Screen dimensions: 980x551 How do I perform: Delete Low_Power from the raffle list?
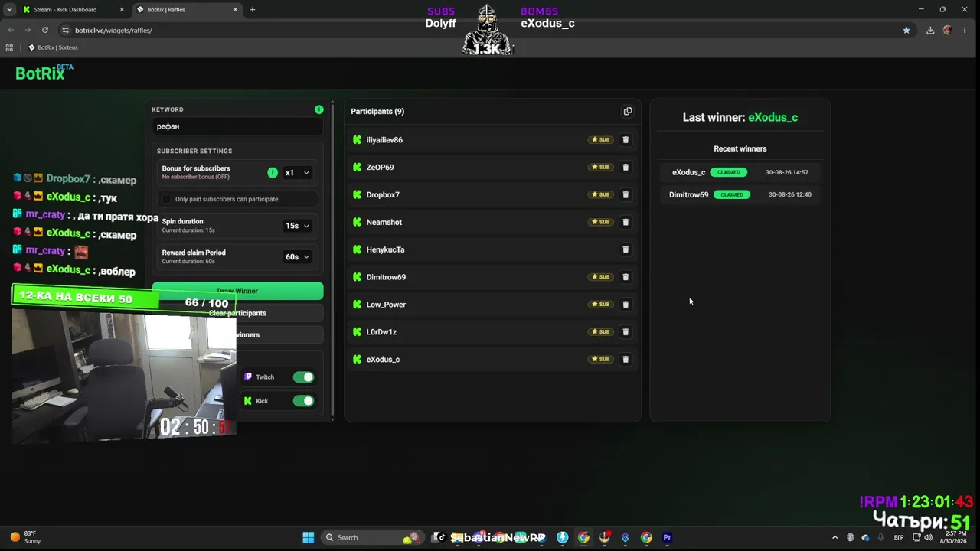[x=626, y=305]
